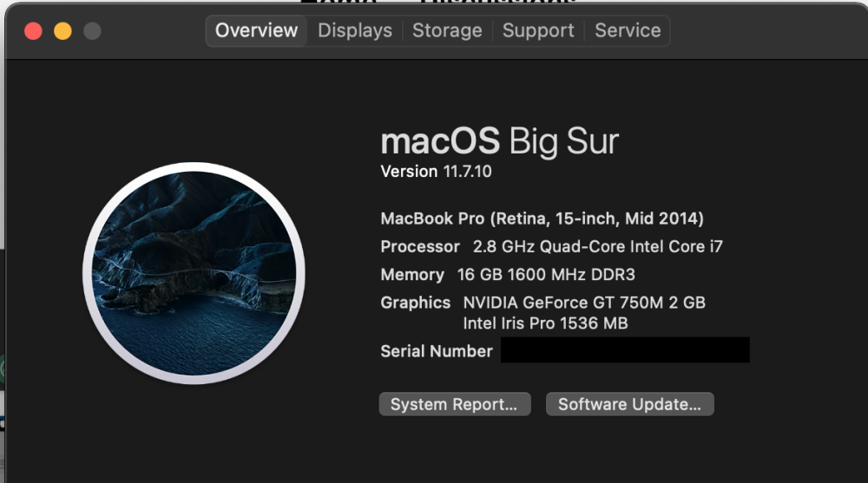Open the Displays tab
Image resolution: width=868 pixels, height=483 pixels.
(x=355, y=30)
